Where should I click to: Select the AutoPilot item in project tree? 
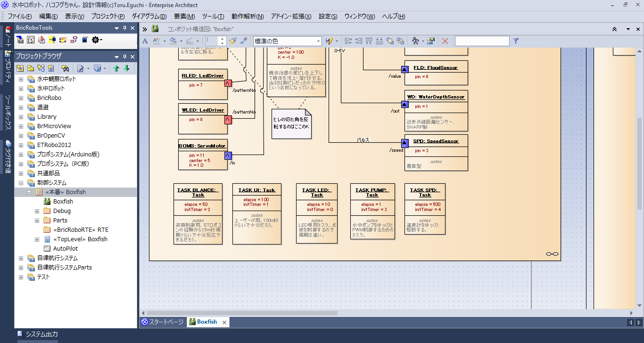[x=66, y=249]
